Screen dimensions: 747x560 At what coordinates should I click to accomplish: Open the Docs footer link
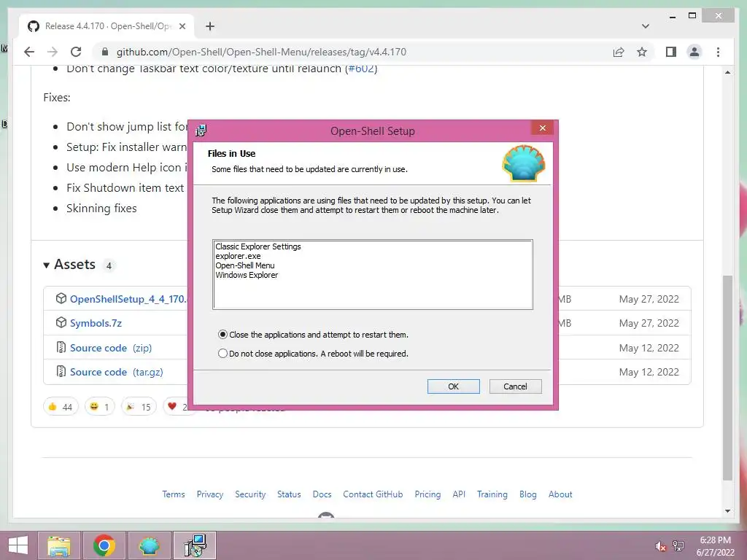tap(322, 494)
